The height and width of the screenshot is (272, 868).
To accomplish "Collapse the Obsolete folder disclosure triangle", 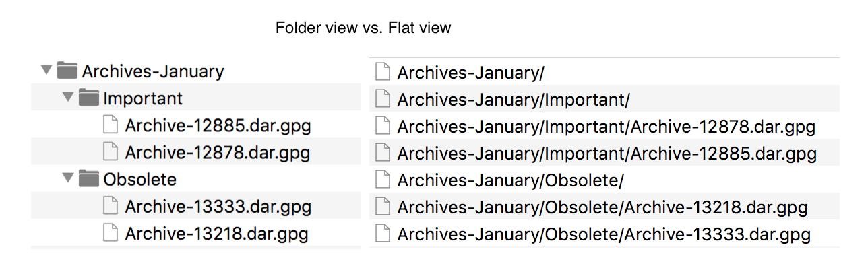I will [67, 179].
